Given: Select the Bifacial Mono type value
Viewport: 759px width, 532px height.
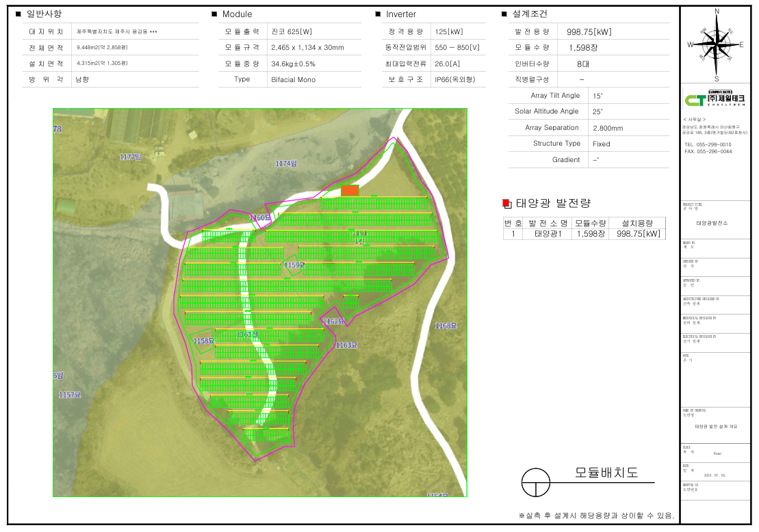Looking at the screenshot, I should pyautogui.click(x=294, y=79).
